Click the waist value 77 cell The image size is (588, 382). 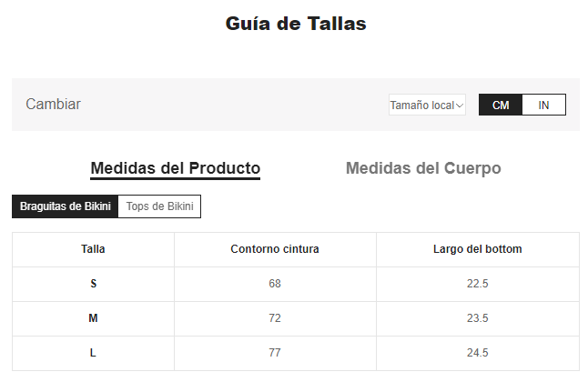coord(275,353)
